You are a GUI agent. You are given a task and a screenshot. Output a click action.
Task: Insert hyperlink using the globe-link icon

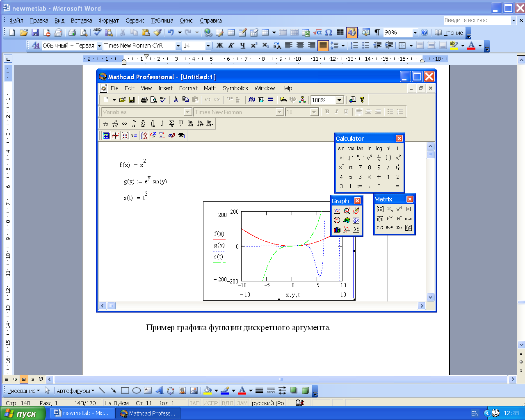coord(208,32)
